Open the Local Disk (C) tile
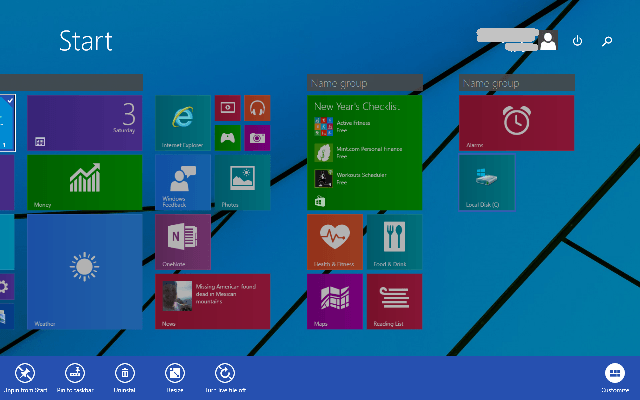Screen dimensions: 640x400 [x=487, y=182]
